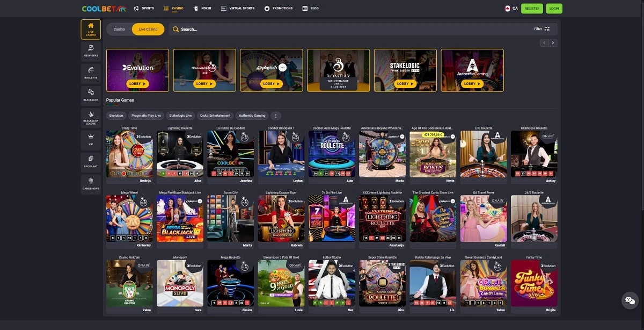Screen dimensions: 644x330
Task: Open the Casino Hold'em game
Action: 129,283
